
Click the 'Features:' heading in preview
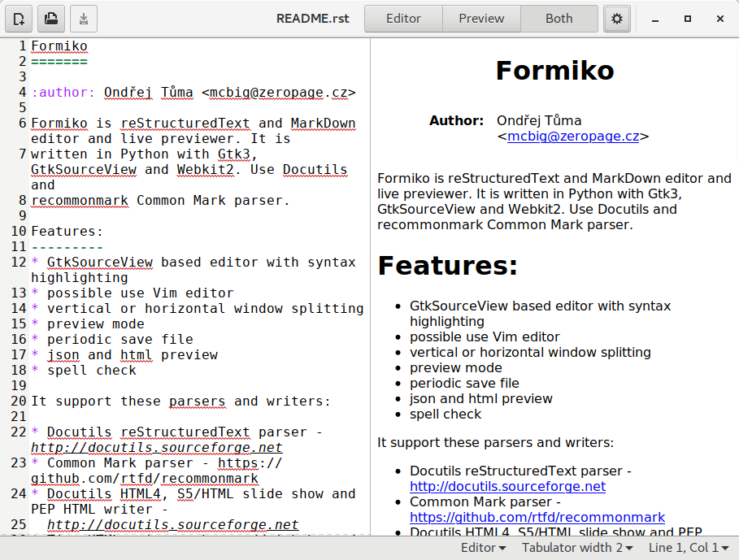448,266
